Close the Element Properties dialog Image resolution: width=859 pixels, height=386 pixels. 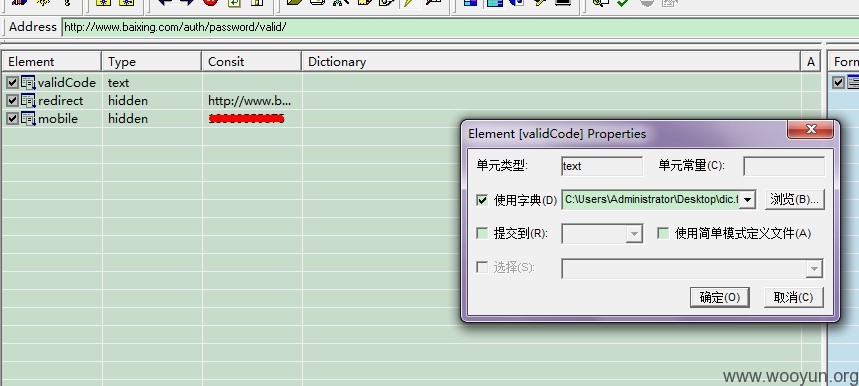[x=811, y=129]
